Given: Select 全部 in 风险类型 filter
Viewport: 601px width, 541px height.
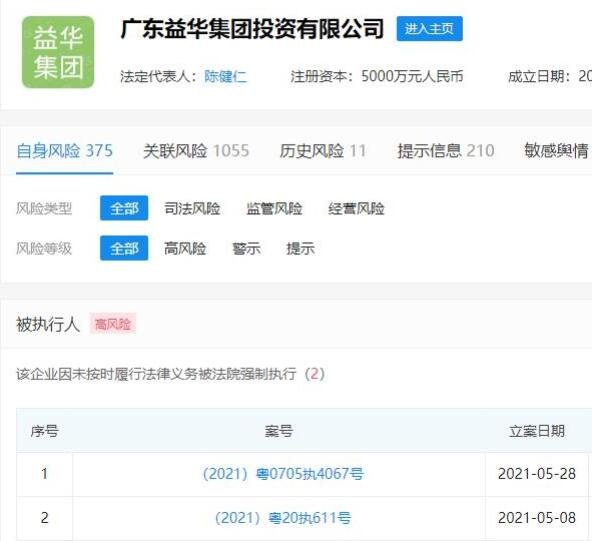Looking at the screenshot, I should [124, 208].
